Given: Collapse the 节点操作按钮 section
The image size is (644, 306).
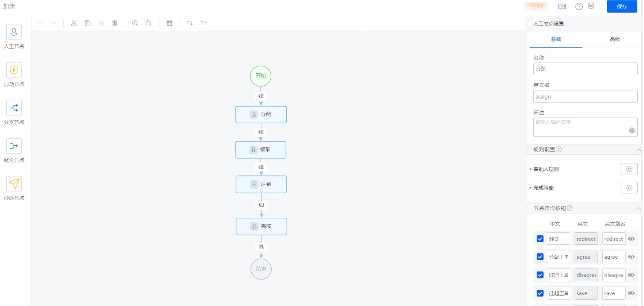Looking at the screenshot, I should (x=638, y=208).
